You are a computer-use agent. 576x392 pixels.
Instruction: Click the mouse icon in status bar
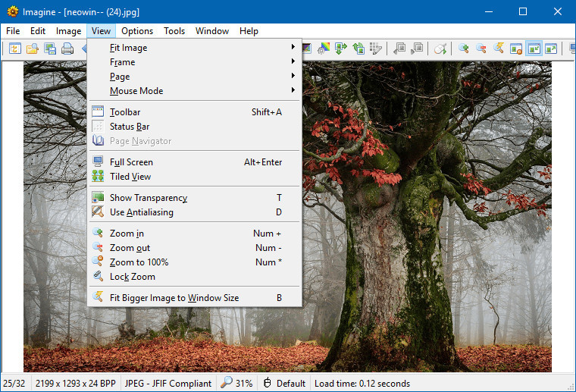point(268,383)
